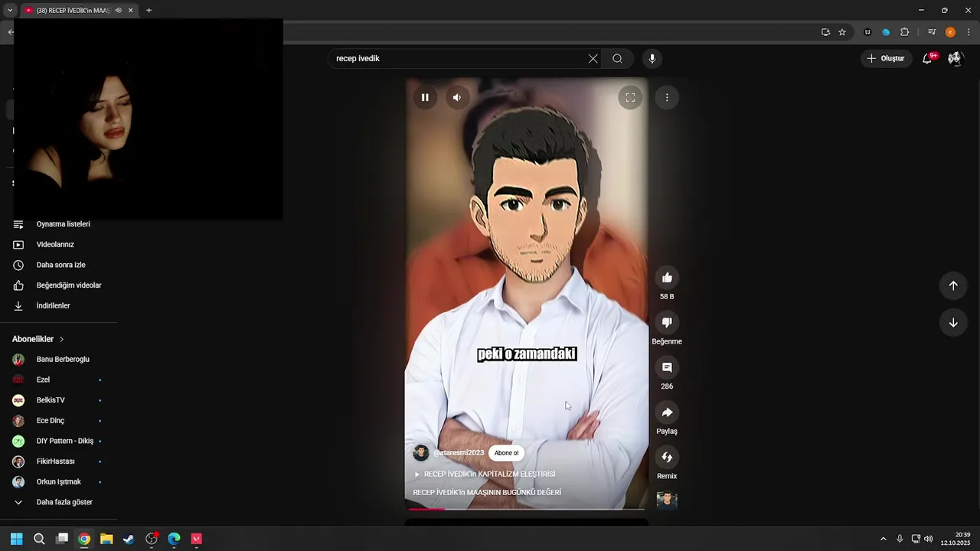
Task: Enter fullscreen for the Short
Action: pyautogui.click(x=630, y=97)
